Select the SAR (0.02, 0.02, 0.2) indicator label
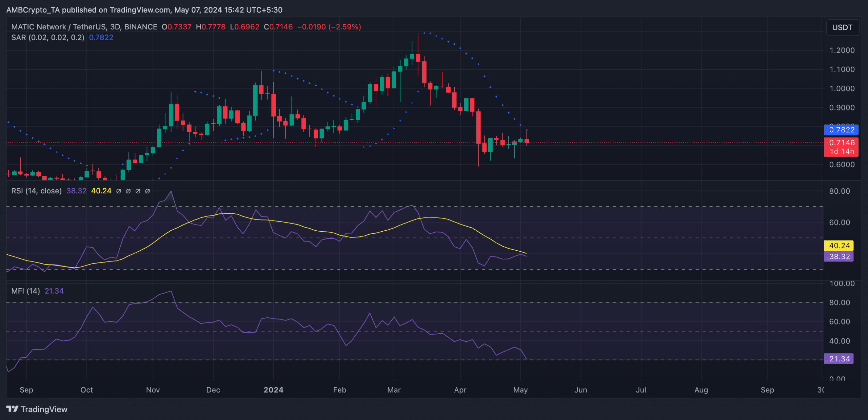 (48, 38)
